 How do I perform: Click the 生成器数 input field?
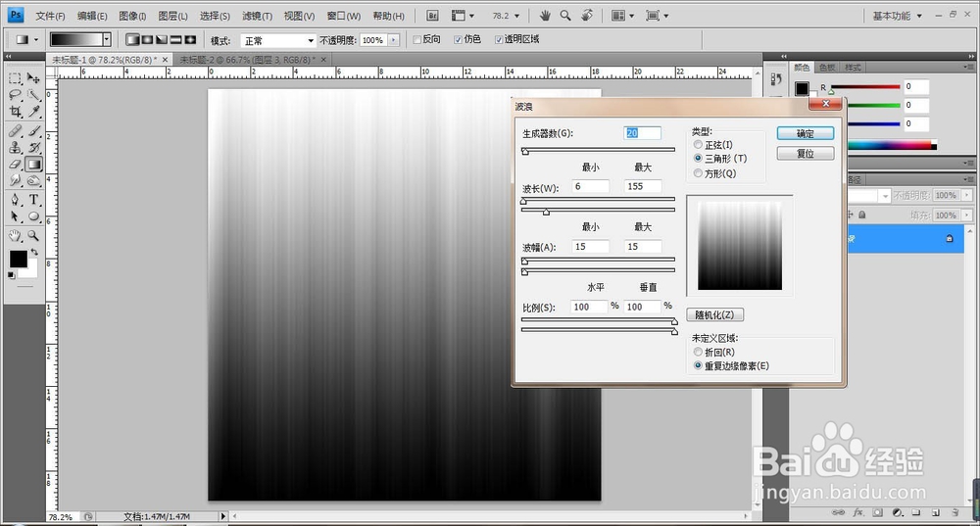pos(642,133)
